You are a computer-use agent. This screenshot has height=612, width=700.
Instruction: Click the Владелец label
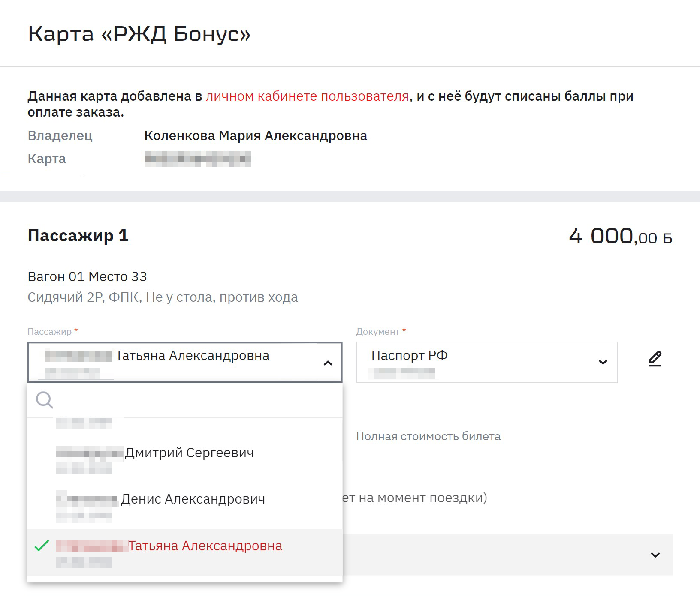tap(60, 136)
